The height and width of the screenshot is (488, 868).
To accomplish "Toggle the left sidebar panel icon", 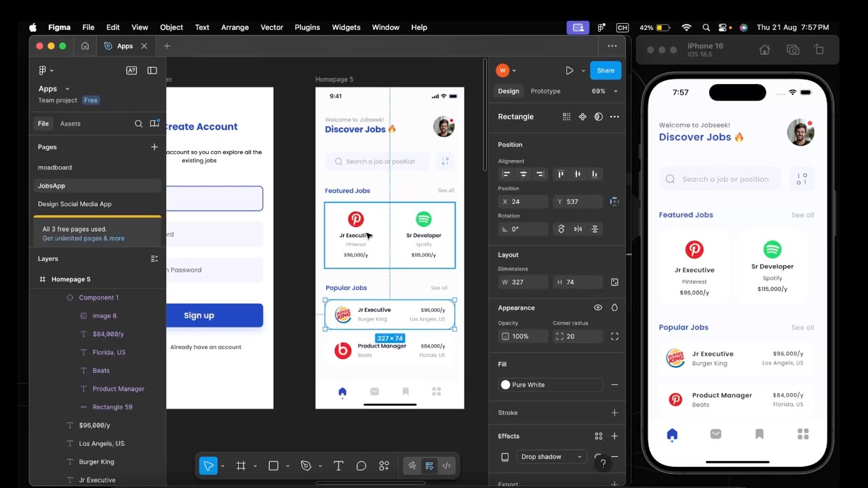I will (152, 70).
